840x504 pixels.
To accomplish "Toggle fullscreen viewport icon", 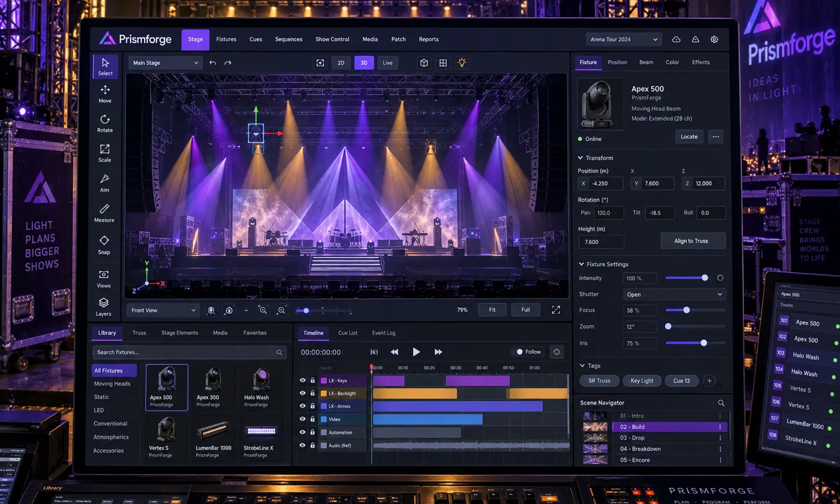I will (556, 310).
